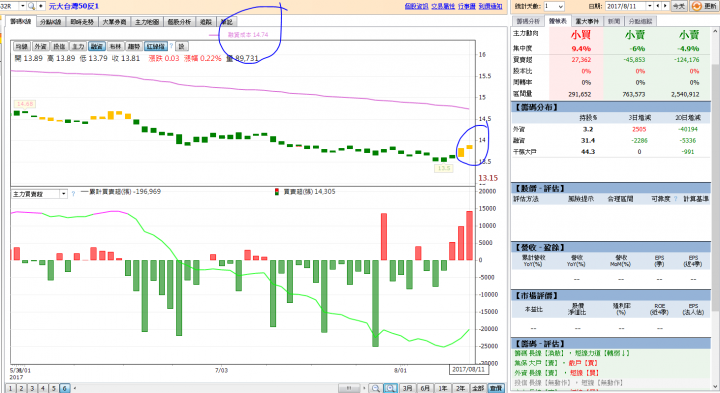Open the 主力地圖 tab
This screenshot has width=720, height=393.
pyautogui.click(x=147, y=22)
